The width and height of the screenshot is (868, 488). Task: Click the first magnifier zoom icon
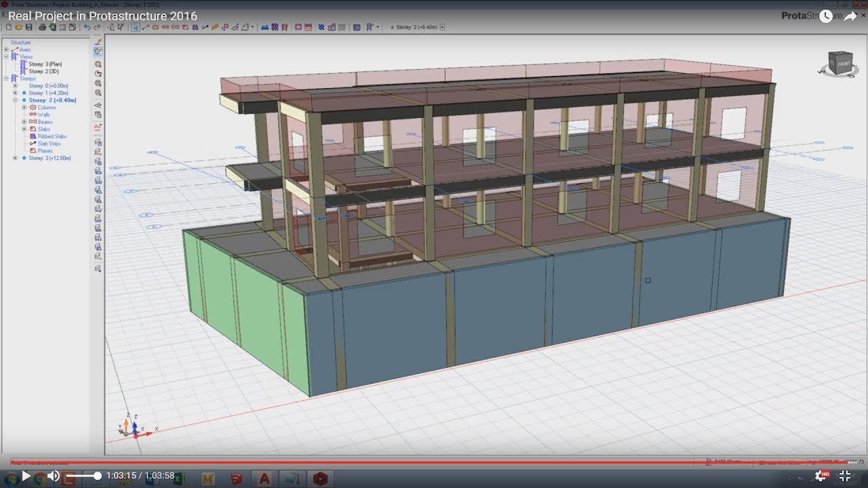pyautogui.click(x=98, y=64)
